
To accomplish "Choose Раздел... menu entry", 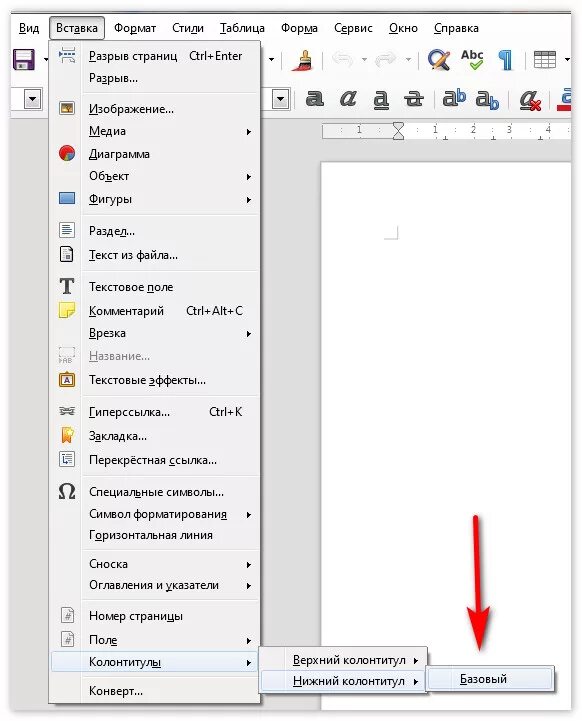I will tap(155, 230).
